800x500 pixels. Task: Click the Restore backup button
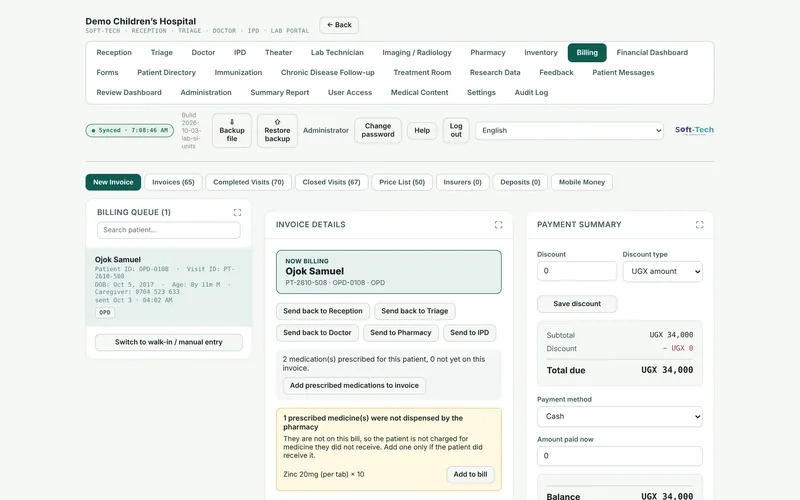coord(277,131)
